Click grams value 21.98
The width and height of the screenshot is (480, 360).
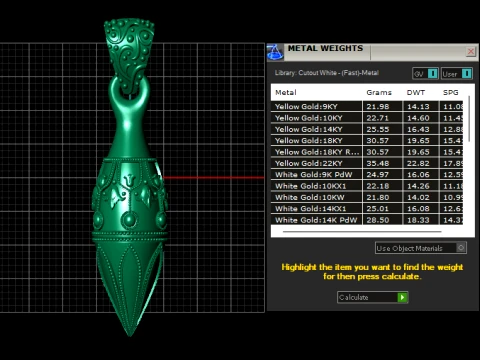point(378,106)
